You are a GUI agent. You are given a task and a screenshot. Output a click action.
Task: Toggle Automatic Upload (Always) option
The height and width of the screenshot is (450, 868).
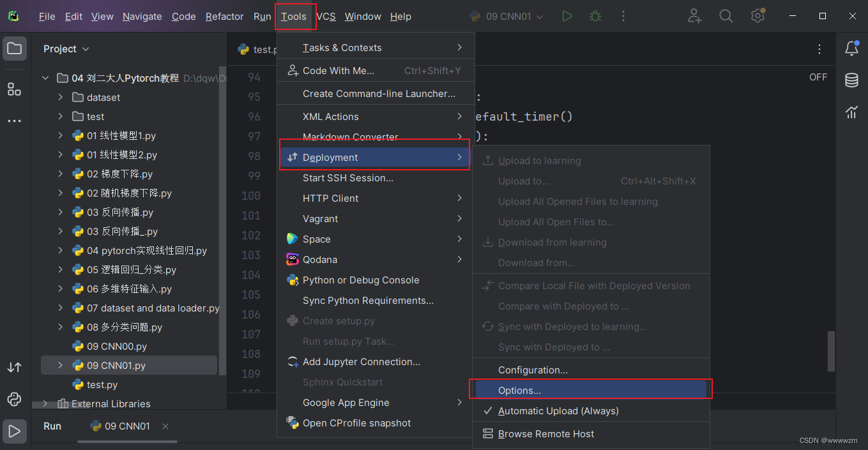click(591, 411)
